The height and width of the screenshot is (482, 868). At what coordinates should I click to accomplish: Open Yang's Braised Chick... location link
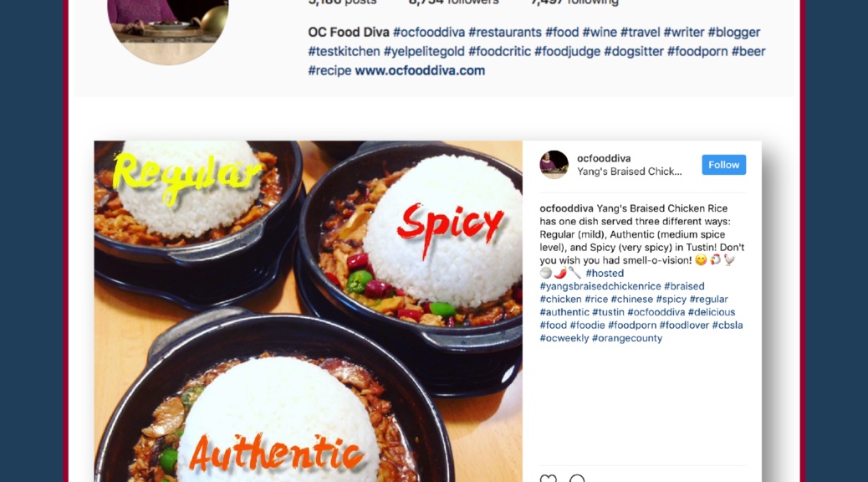click(x=630, y=172)
